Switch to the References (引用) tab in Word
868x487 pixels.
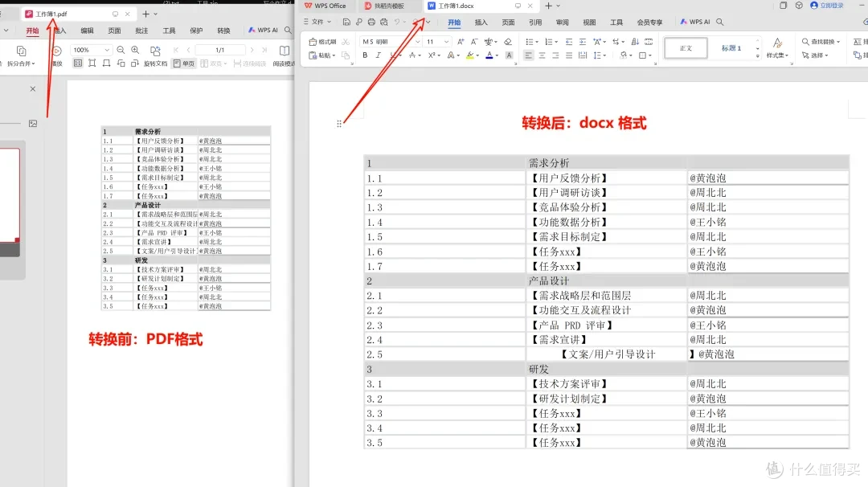(x=535, y=23)
